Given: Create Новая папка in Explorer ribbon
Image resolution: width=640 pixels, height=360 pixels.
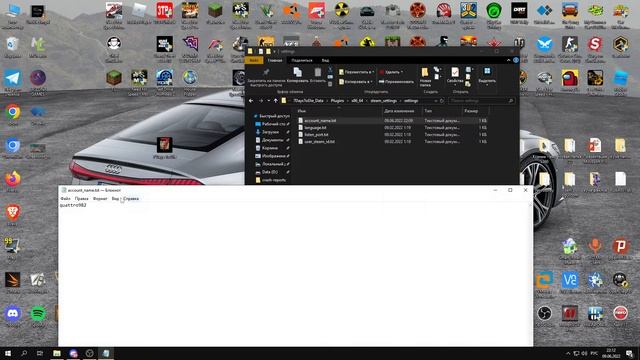Looking at the screenshot, I should pos(425,77).
